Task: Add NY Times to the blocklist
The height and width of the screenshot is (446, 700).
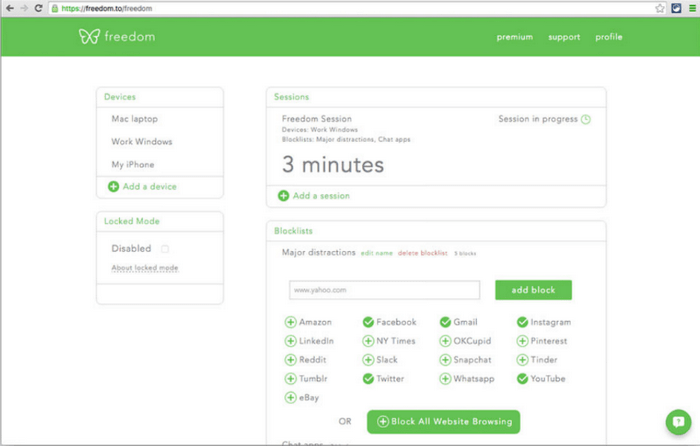Action: tap(368, 341)
